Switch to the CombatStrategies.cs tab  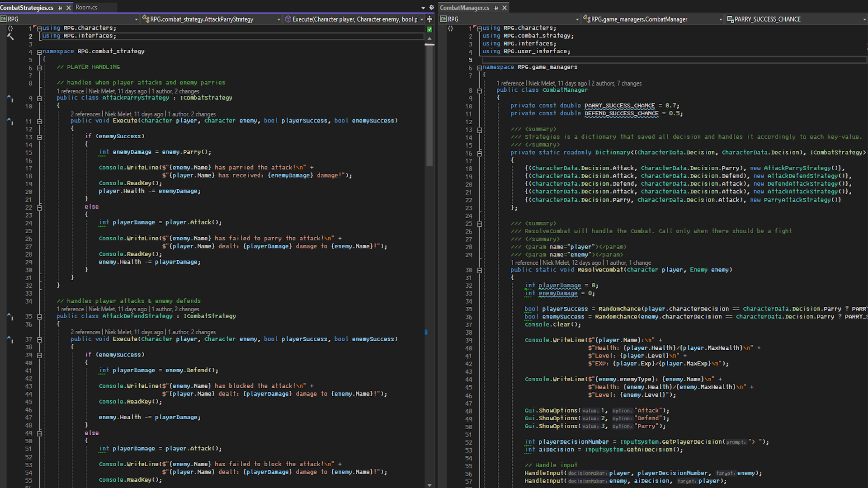click(x=27, y=8)
